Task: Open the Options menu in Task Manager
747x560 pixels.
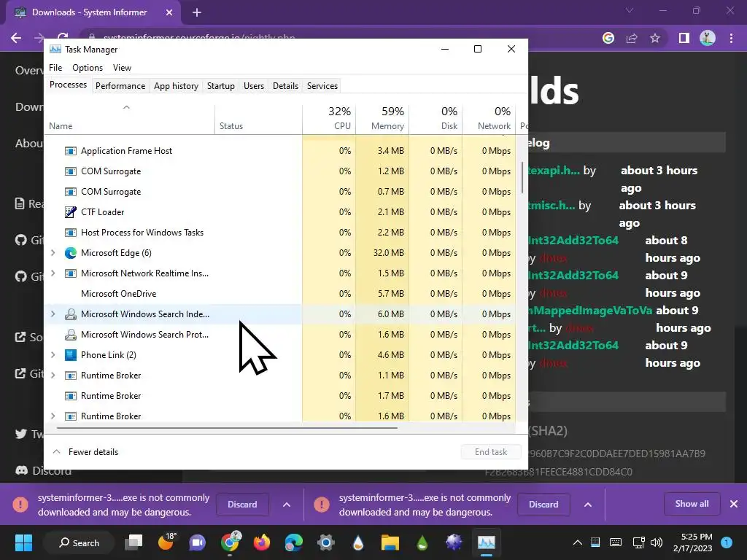Action: pos(88,68)
